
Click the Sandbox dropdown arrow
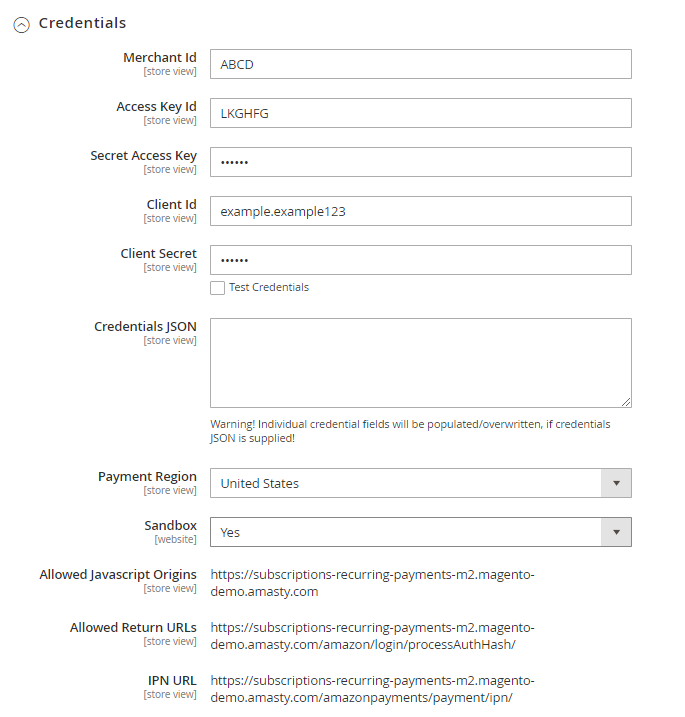tap(616, 532)
